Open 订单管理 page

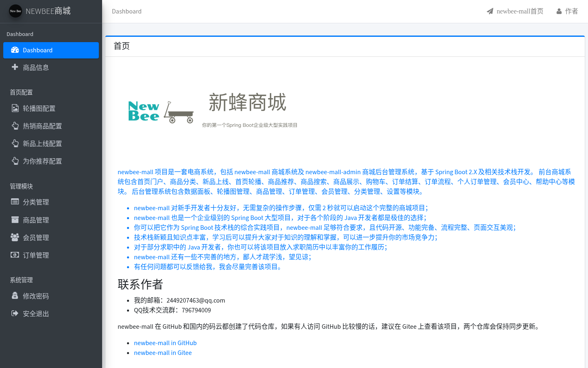(x=51, y=255)
